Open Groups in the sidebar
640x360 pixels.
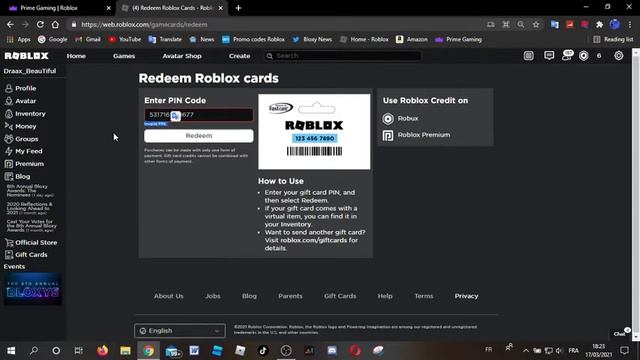pyautogui.click(x=21, y=139)
